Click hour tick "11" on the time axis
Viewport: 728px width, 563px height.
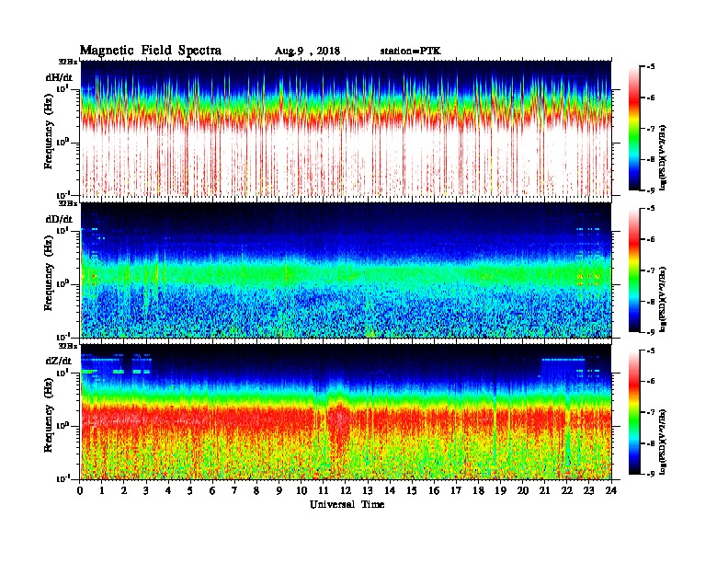point(324,491)
